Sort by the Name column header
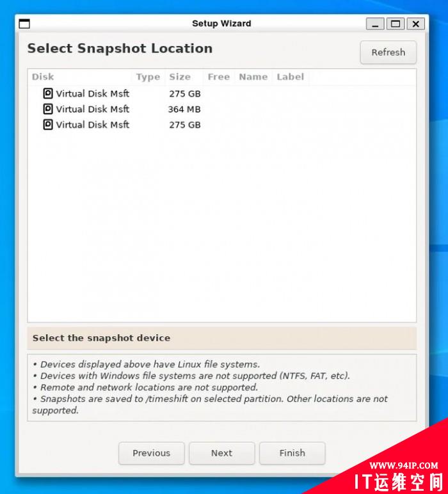The image size is (448, 494). 253,77
